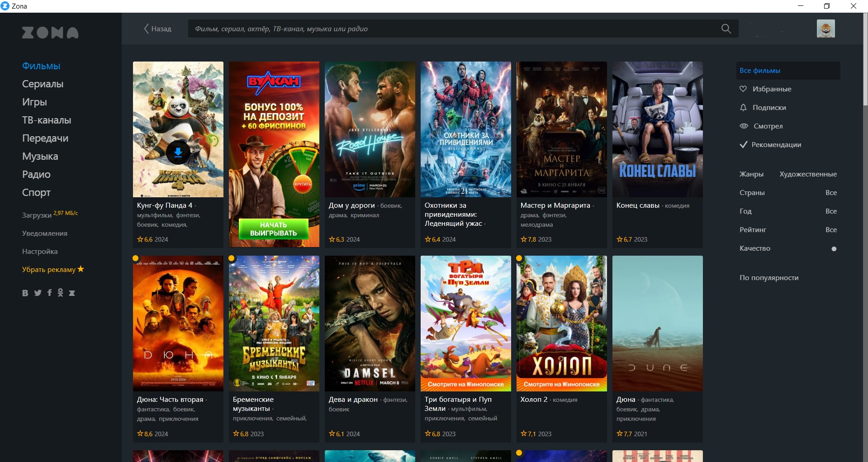Open the Музыка section
The height and width of the screenshot is (462, 868).
[40, 156]
